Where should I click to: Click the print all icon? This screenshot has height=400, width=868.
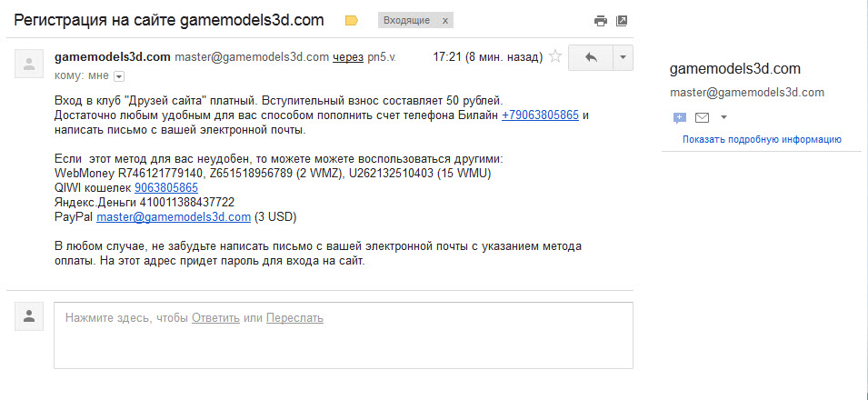click(600, 21)
